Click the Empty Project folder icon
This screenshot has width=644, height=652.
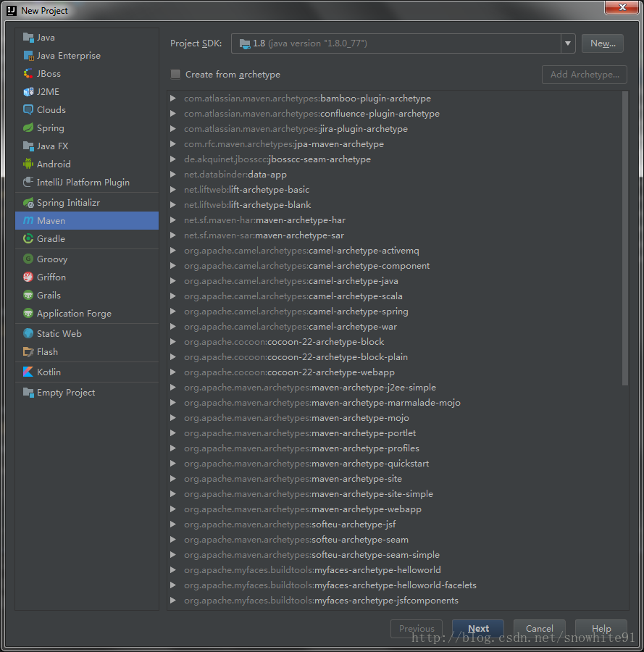point(28,392)
